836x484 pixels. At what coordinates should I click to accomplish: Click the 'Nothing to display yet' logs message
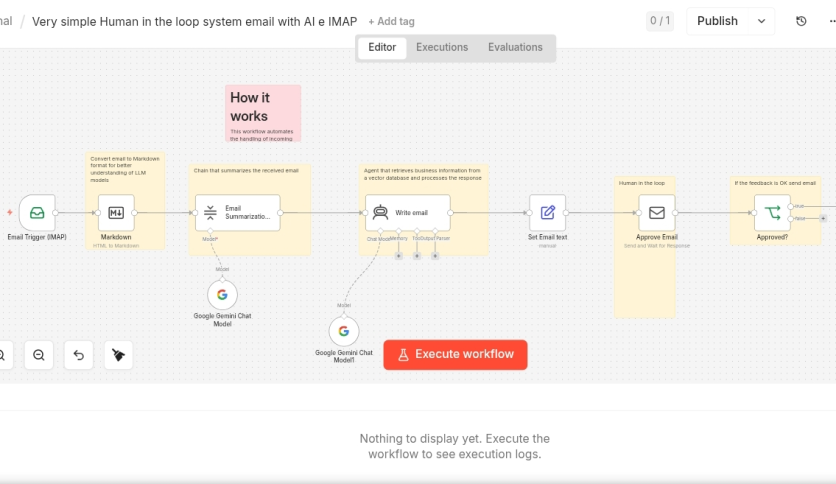pos(455,447)
